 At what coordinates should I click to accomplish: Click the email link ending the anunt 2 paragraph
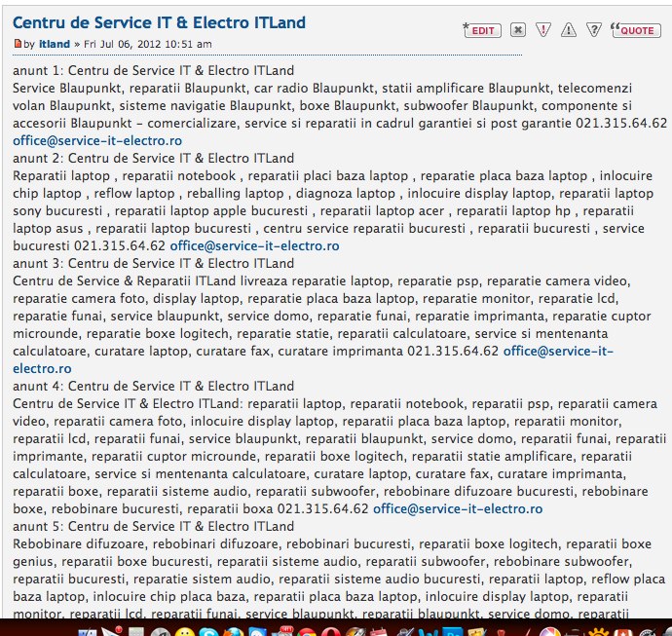[254, 245]
